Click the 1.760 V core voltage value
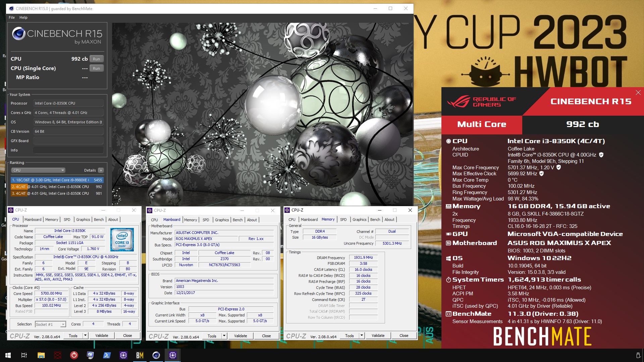The width and height of the screenshot is (644, 362). pos(93,249)
